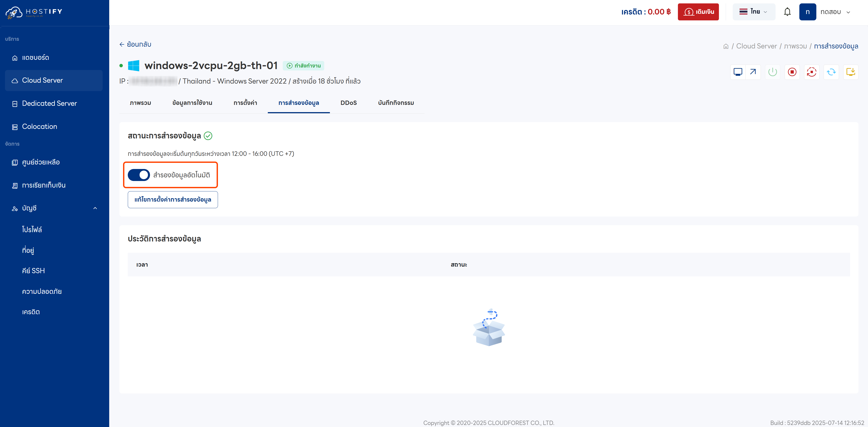
Task: Open notifications bell icon
Action: point(788,12)
